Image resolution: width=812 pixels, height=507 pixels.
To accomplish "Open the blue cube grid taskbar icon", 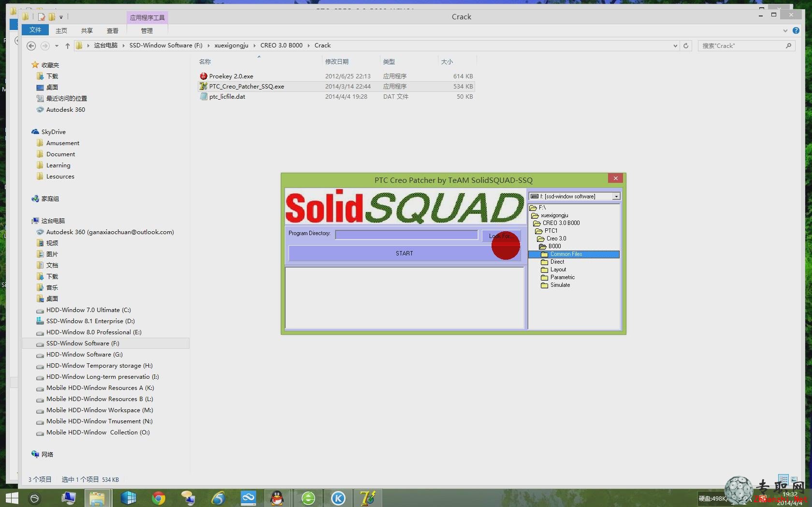I will (x=129, y=498).
